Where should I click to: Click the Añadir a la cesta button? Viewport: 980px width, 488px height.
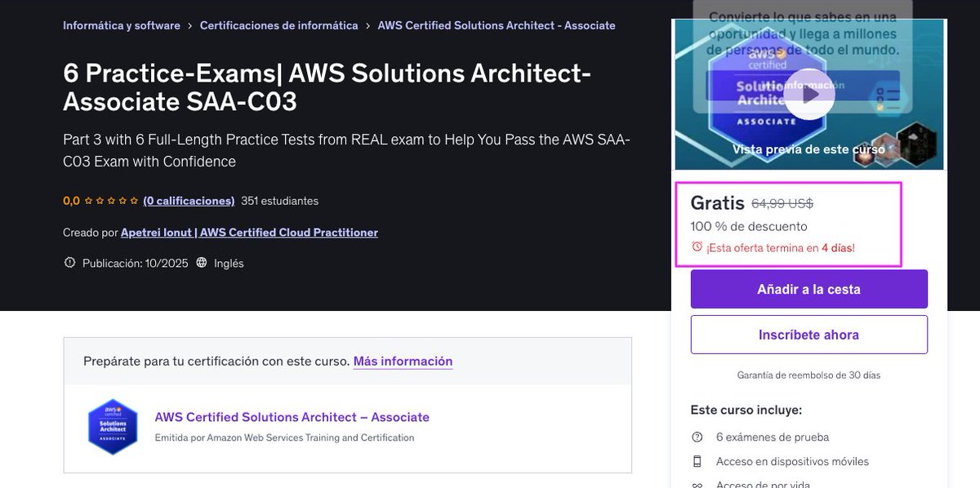[809, 289]
